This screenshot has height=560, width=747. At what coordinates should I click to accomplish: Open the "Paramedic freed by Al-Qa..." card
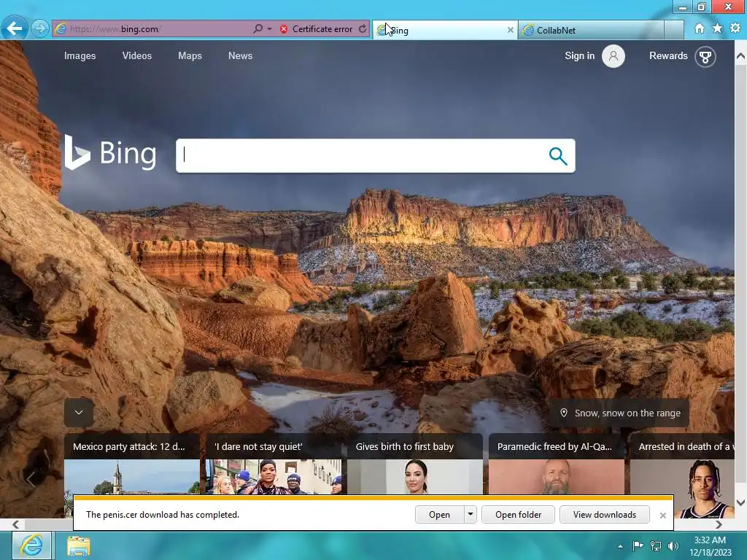(x=557, y=464)
